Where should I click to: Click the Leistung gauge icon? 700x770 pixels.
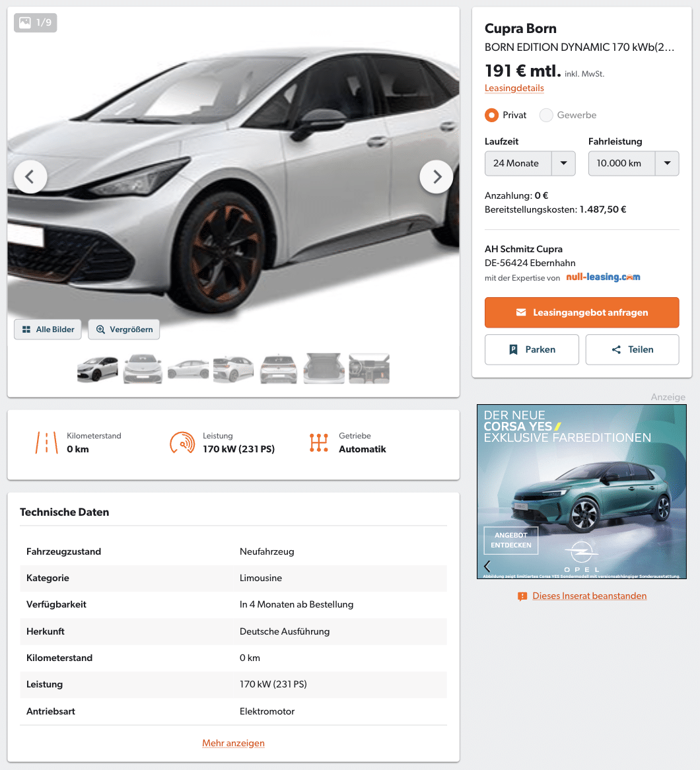click(182, 442)
